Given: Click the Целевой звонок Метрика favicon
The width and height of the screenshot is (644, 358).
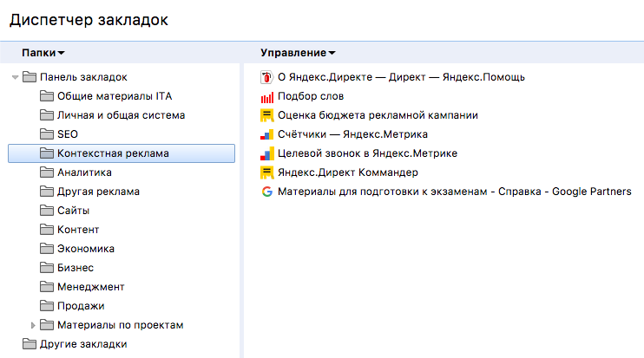Looking at the screenshot, I should point(267,153).
